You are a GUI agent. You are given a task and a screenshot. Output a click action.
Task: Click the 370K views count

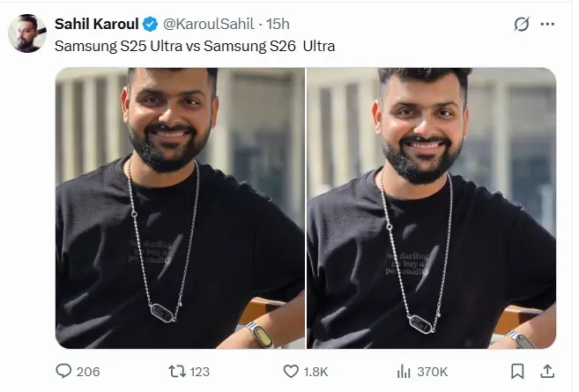(x=433, y=372)
